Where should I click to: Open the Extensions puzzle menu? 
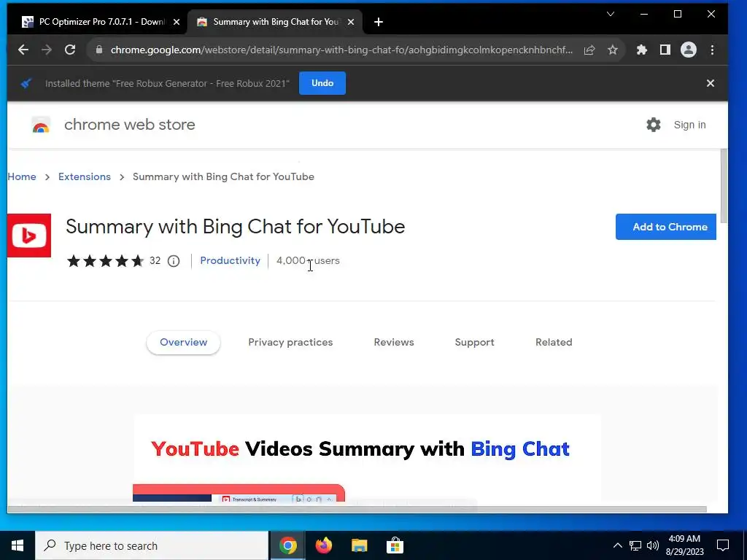[642, 50]
